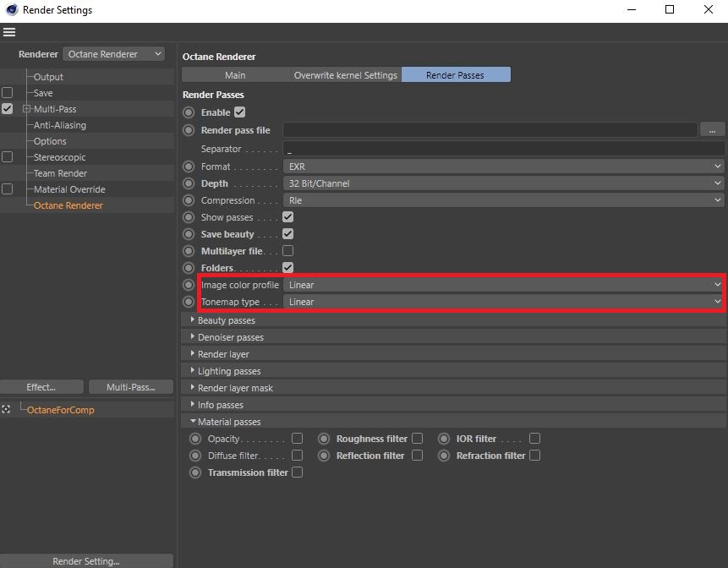Click keyframe dot beside Opacity

coord(195,439)
